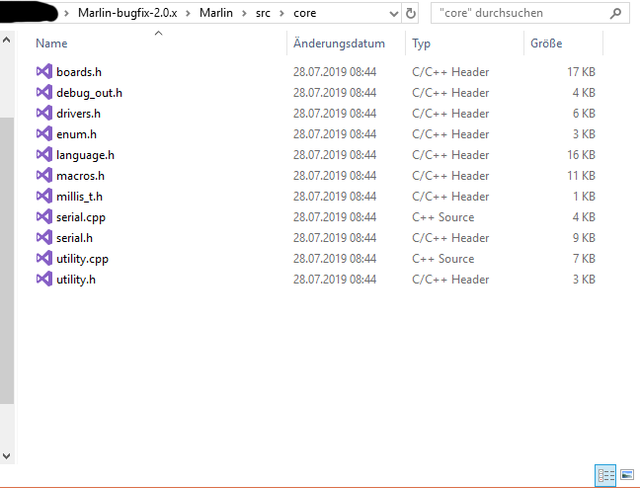The image size is (640, 488).
Task: Switch to large thumbnails view icon
Action: pyautogui.click(x=627, y=475)
